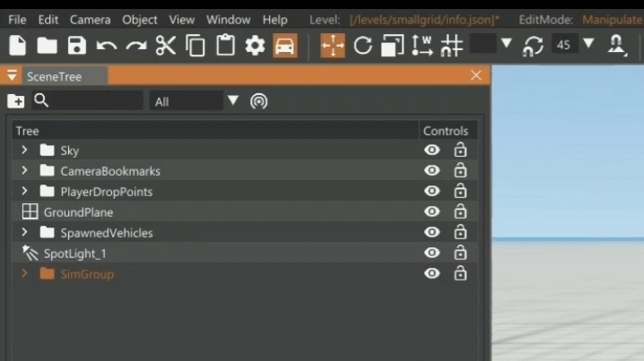Lock the PlayerDropPoints folder
The width and height of the screenshot is (644, 361).
[x=460, y=191]
